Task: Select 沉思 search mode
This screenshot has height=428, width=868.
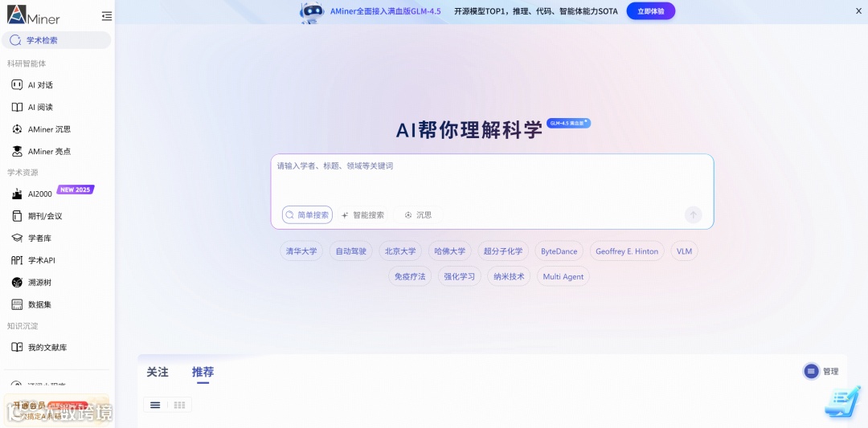Action: coord(418,215)
